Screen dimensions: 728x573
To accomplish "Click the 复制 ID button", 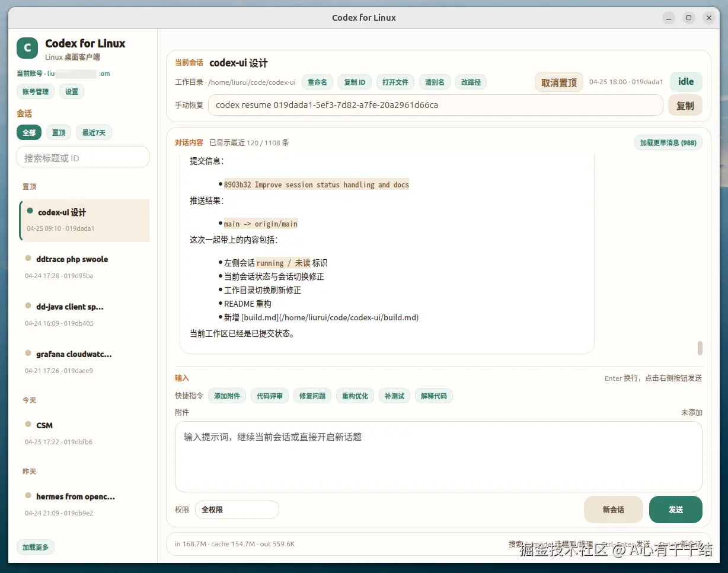I will [x=355, y=82].
